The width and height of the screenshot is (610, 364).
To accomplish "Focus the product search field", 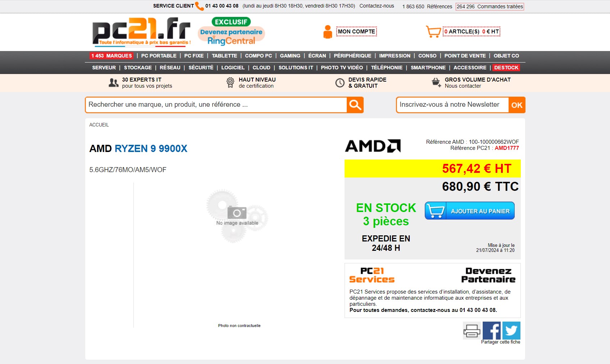I will (x=216, y=105).
